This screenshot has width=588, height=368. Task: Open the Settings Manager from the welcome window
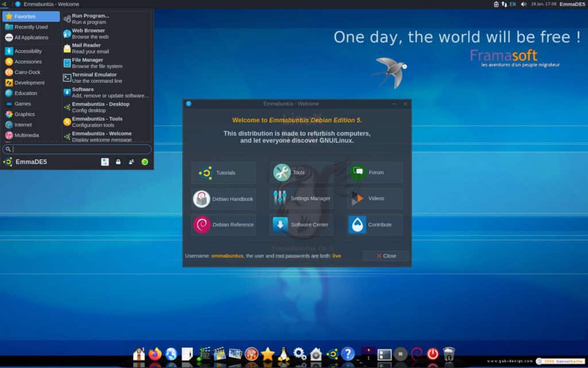[301, 198]
